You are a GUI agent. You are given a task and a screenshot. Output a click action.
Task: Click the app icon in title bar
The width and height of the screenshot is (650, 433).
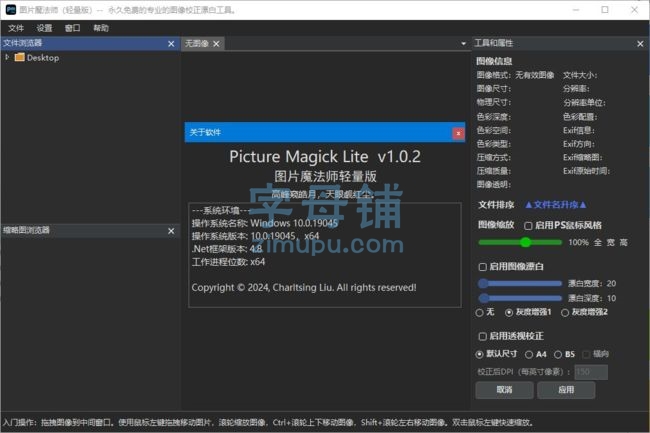(10, 10)
